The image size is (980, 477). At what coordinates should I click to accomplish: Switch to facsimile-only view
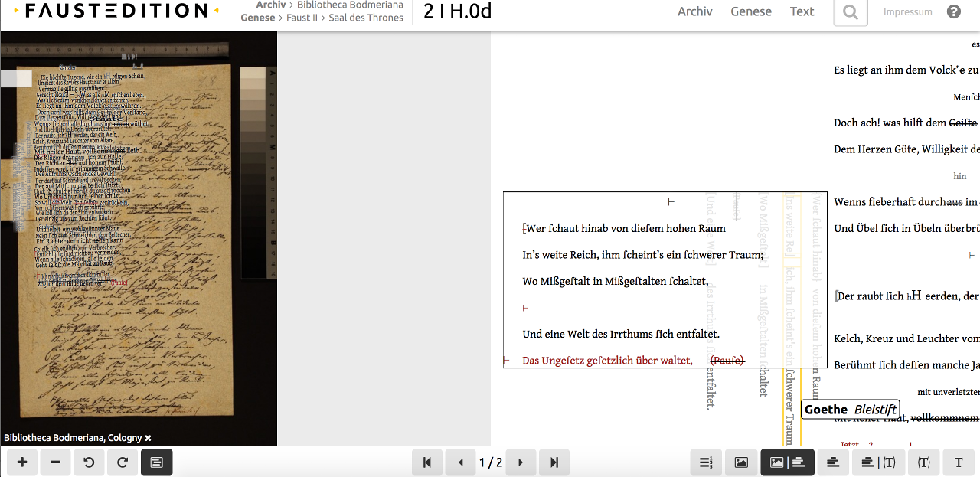coord(741,462)
